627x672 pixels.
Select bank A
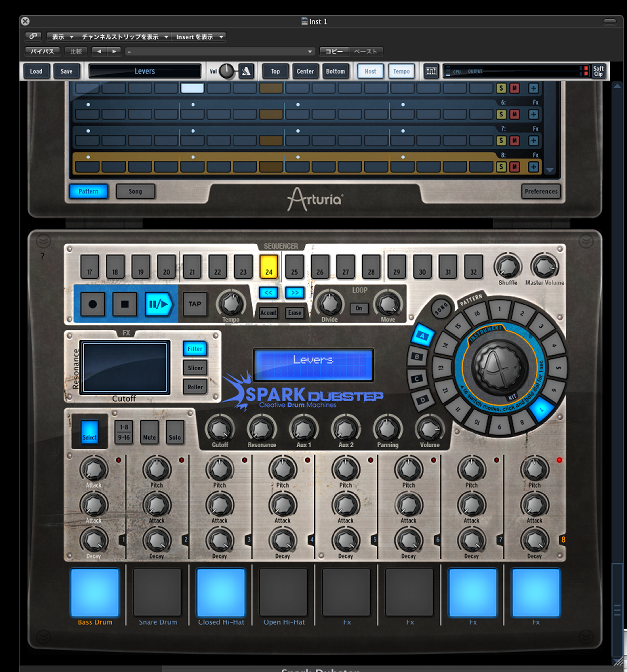422,335
